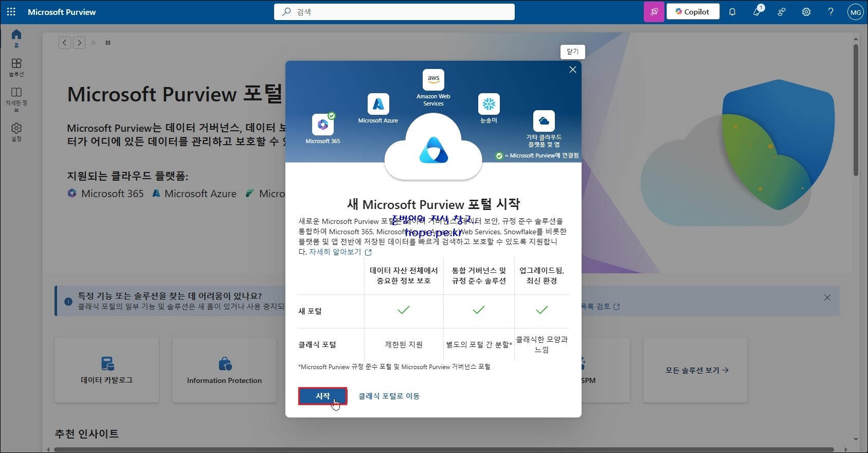Click the 제한된 지원 table cell

point(404,344)
